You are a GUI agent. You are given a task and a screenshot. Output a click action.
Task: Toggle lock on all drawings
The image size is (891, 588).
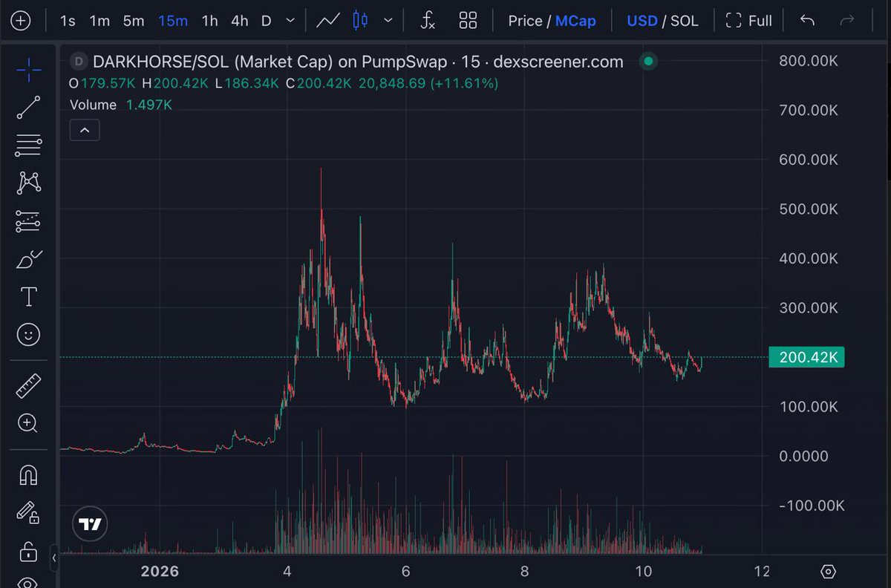(28, 552)
